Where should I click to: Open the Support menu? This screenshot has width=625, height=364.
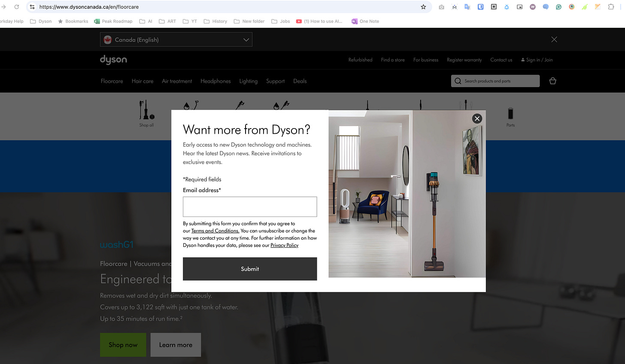[275, 81]
